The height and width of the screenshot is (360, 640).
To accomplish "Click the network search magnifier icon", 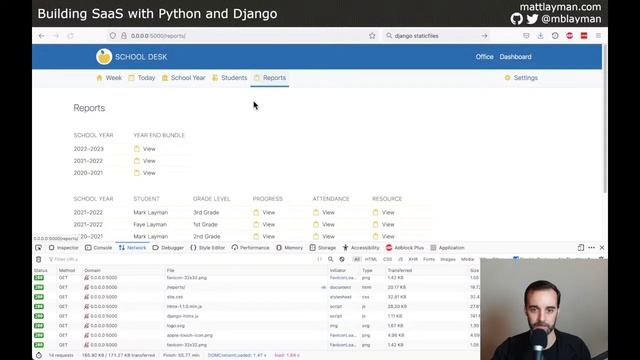I will tap(331, 259).
